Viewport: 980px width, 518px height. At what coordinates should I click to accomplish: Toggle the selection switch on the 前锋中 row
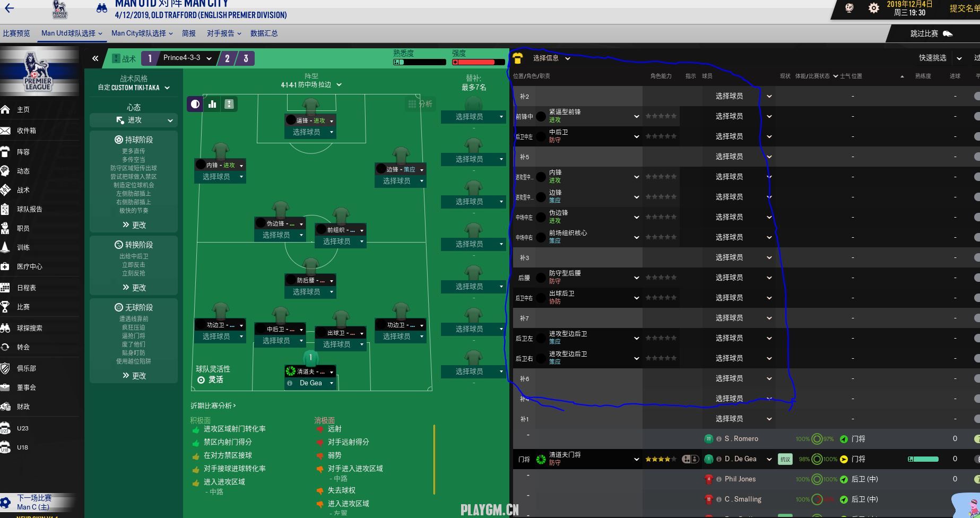(x=977, y=117)
